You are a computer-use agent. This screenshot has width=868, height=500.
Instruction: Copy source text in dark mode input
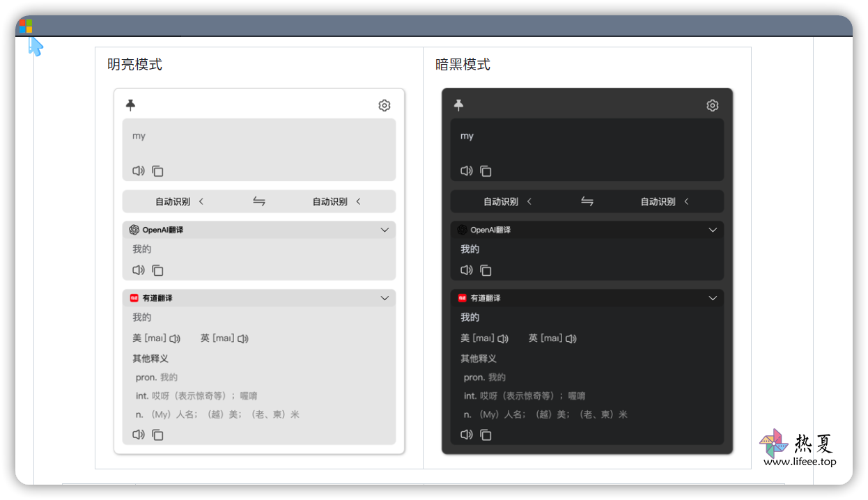click(486, 171)
